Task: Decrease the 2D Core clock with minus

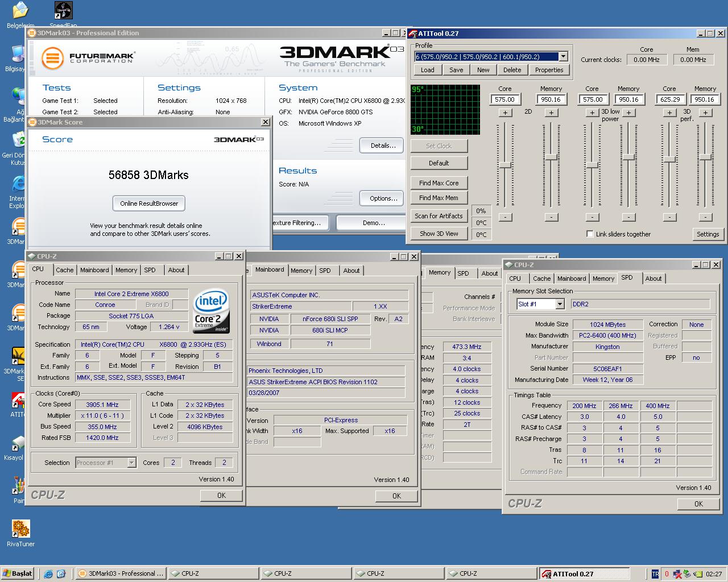Action: 505,217
